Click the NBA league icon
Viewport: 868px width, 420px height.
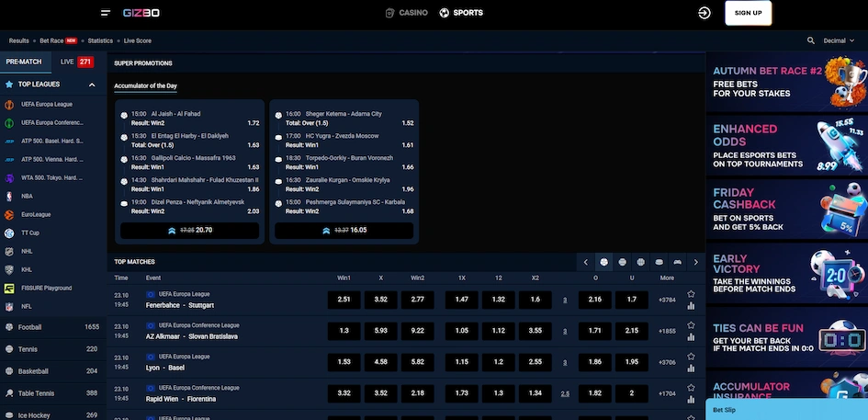[x=9, y=196]
